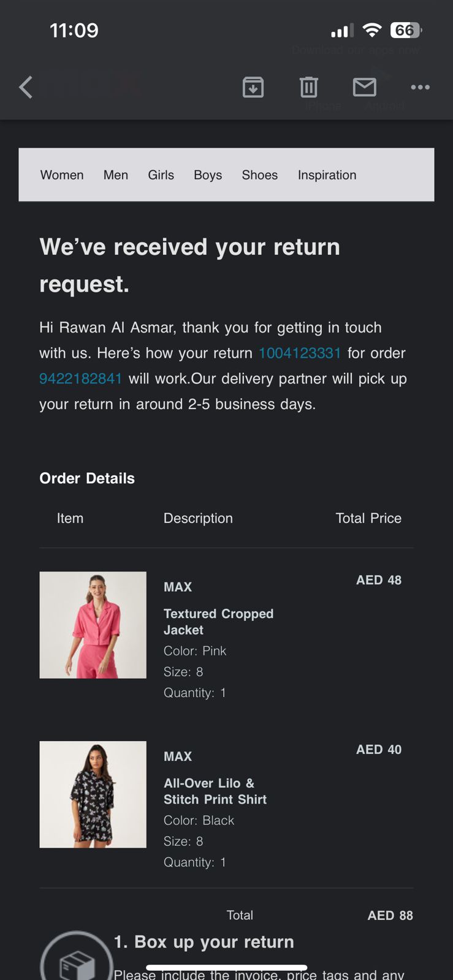453x980 pixels.
Task: Delete the email using the trash icon
Action: 309,88
